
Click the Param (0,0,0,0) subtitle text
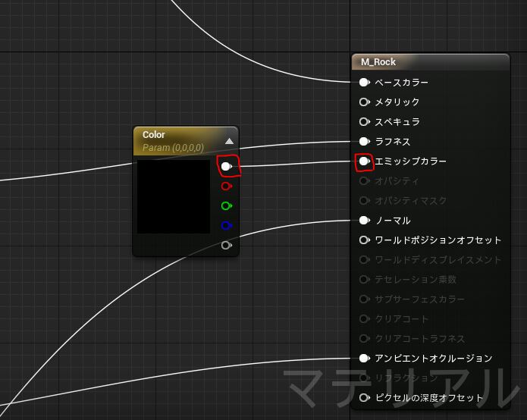pyautogui.click(x=173, y=148)
